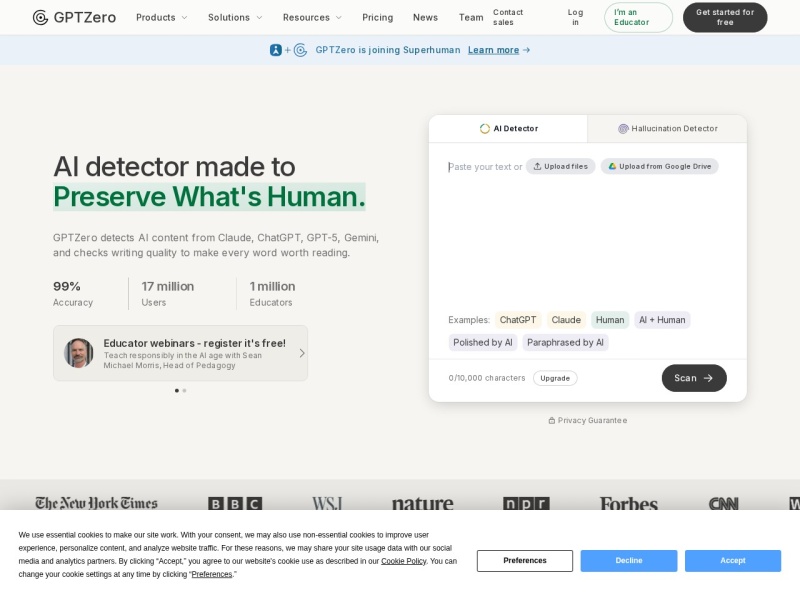Click the GPTZero swirl icon in banner

pos(301,50)
